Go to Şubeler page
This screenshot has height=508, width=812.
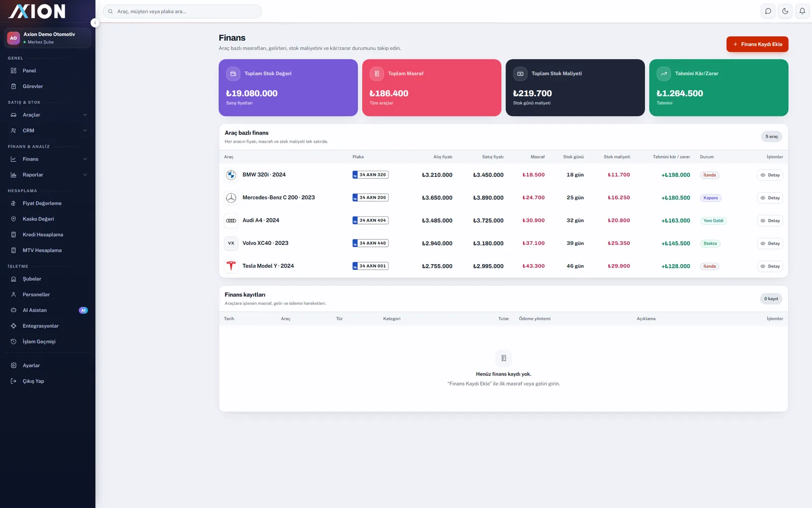pos(48,279)
